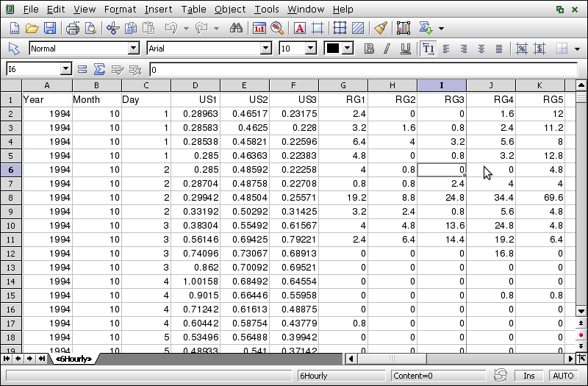Image resolution: width=588 pixels, height=386 pixels.
Task: Insert chart with the bar chart icon
Action: [x=403, y=28]
